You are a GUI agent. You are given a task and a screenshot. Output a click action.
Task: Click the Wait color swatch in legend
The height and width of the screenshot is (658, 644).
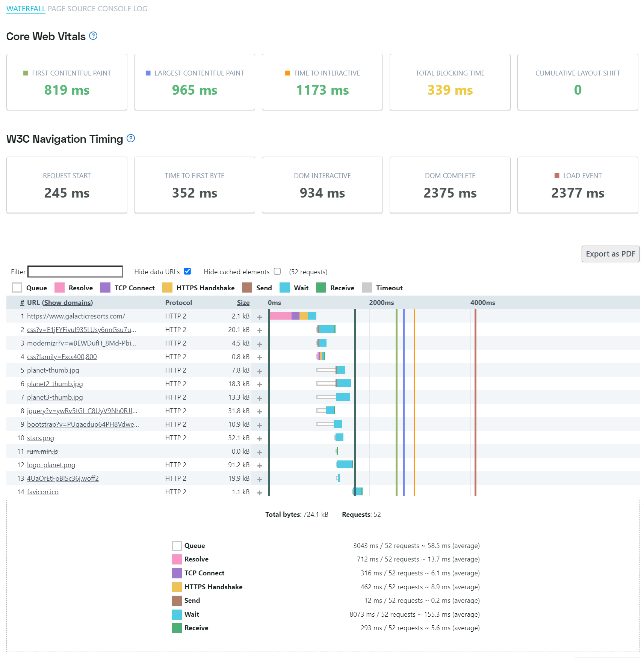(284, 288)
